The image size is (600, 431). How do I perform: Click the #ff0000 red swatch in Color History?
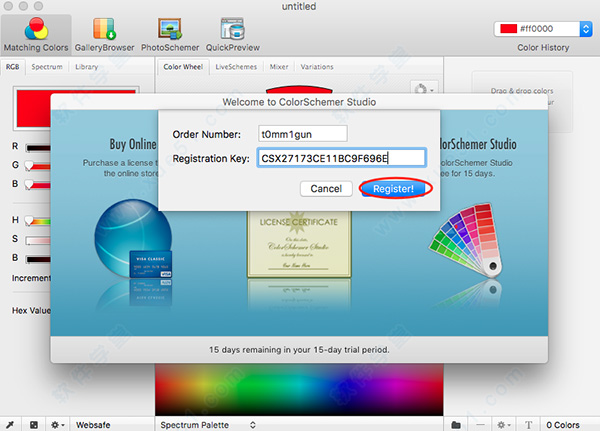509,29
